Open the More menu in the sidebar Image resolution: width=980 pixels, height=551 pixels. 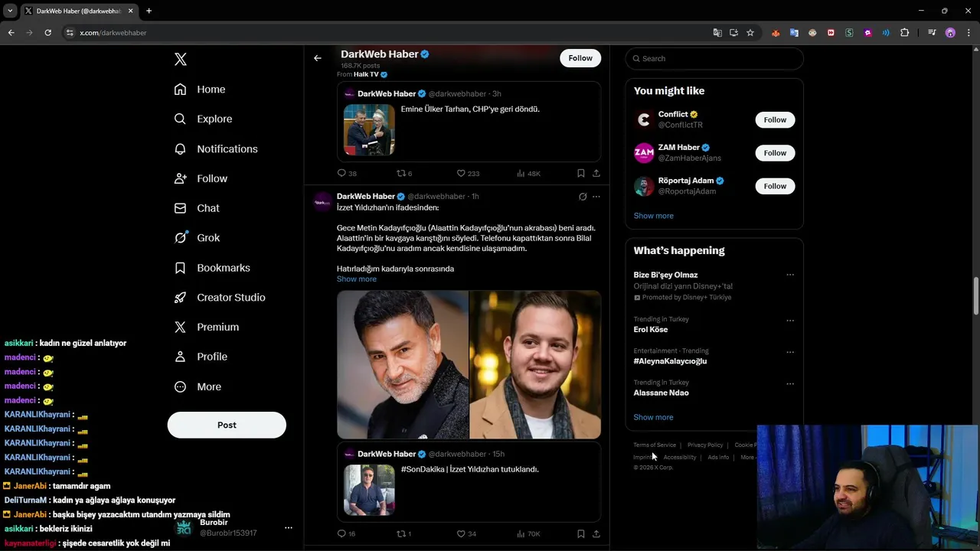(x=198, y=386)
